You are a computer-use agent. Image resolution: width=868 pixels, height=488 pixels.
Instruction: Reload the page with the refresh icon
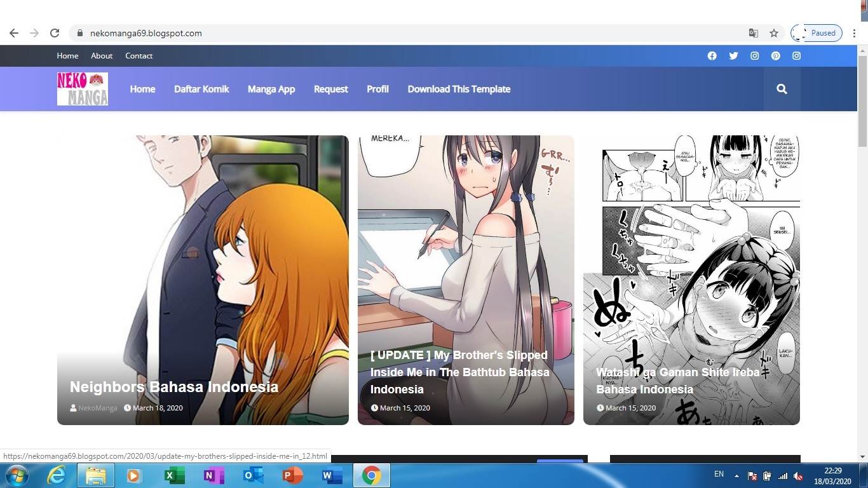(55, 32)
